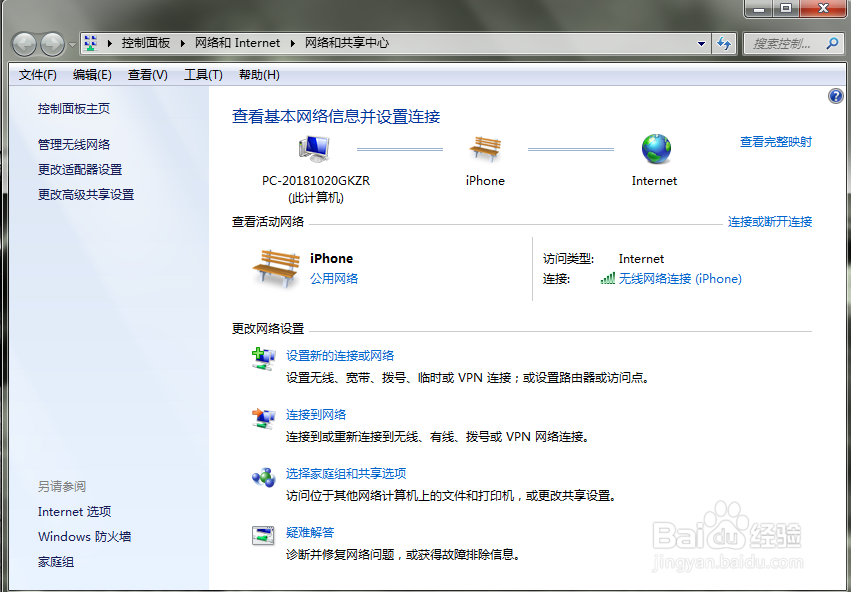Click the troubleshooter icon beside 疑难解答
Viewport: 851px width, 592px height.
coord(263,536)
